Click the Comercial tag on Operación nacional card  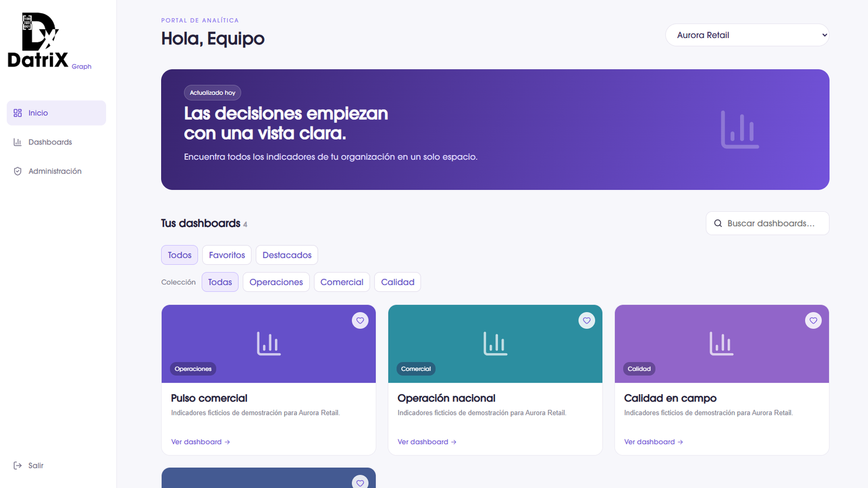point(416,369)
